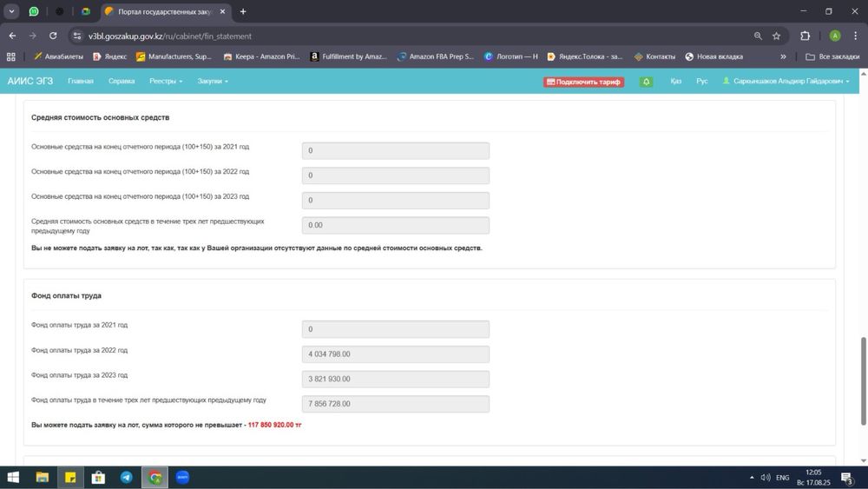Open the user account dropdown menu
The width and height of the screenshot is (868, 489).
tap(786, 82)
